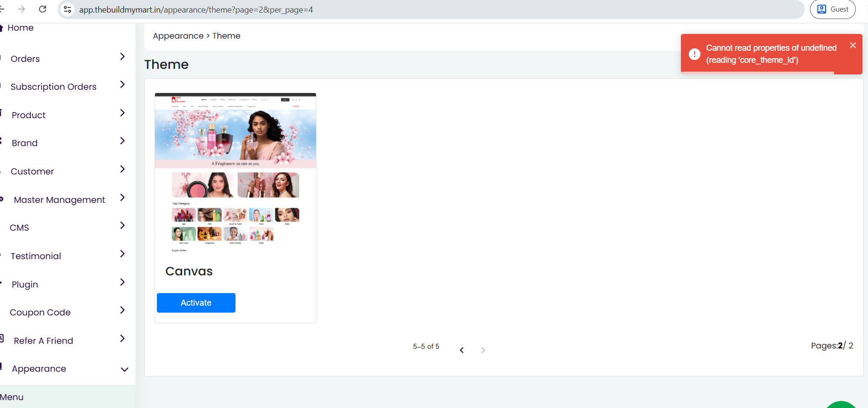The image size is (868, 408).
Task: Open the Testimonial sidebar menu
Action: [x=36, y=256]
